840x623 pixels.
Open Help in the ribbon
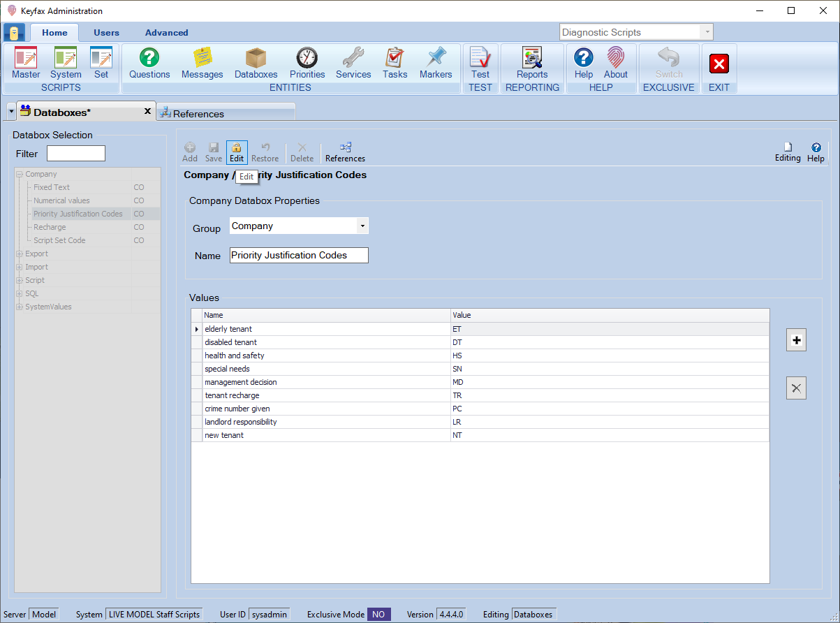pos(584,64)
